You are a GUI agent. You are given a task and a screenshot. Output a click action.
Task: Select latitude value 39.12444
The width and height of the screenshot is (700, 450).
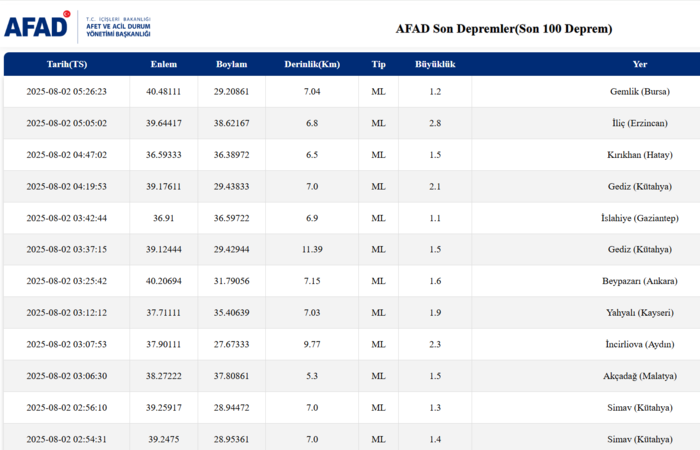pos(164,250)
